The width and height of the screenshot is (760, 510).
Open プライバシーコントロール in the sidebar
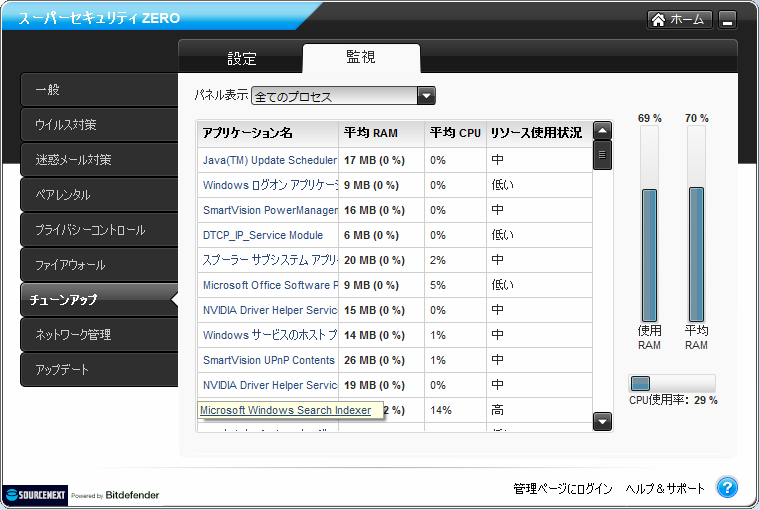pyautogui.click(x=99, y=230)
